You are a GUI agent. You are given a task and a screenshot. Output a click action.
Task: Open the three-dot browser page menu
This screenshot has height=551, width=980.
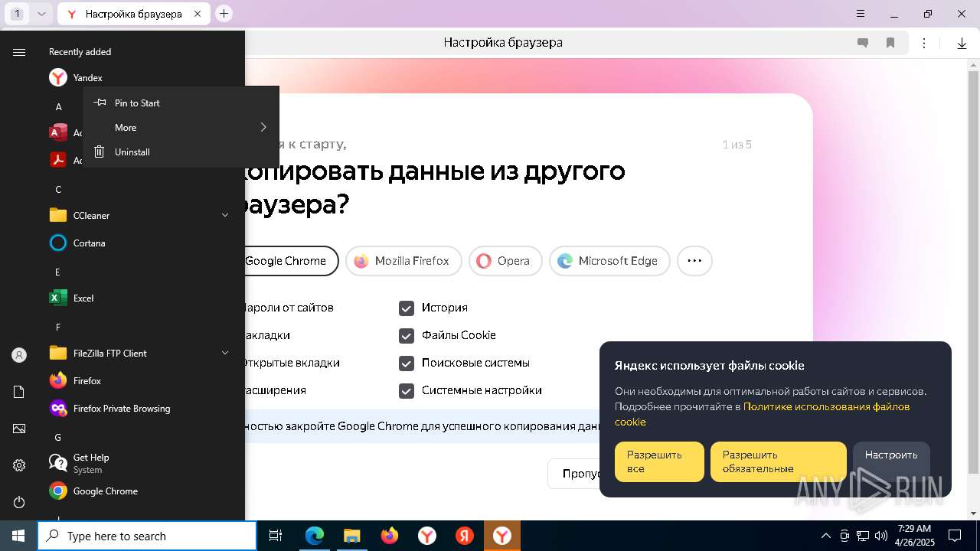924,43
